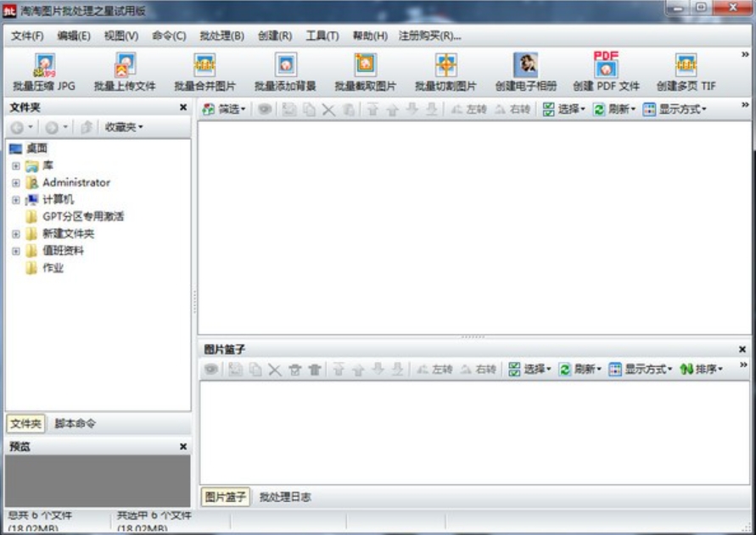Select 桌面 in the folder tree
This screenshot has width=756, height=535.
[x=36, y=148]
